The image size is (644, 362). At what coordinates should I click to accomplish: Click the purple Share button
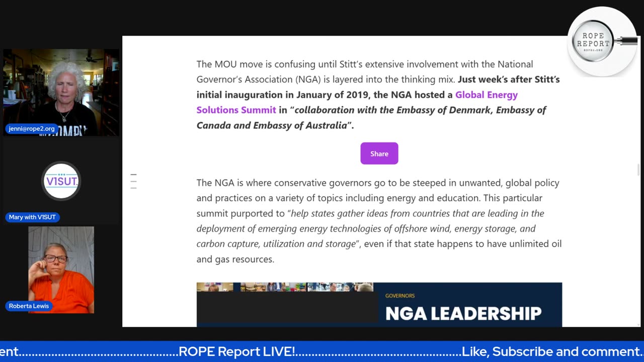(x=379, y=153)
